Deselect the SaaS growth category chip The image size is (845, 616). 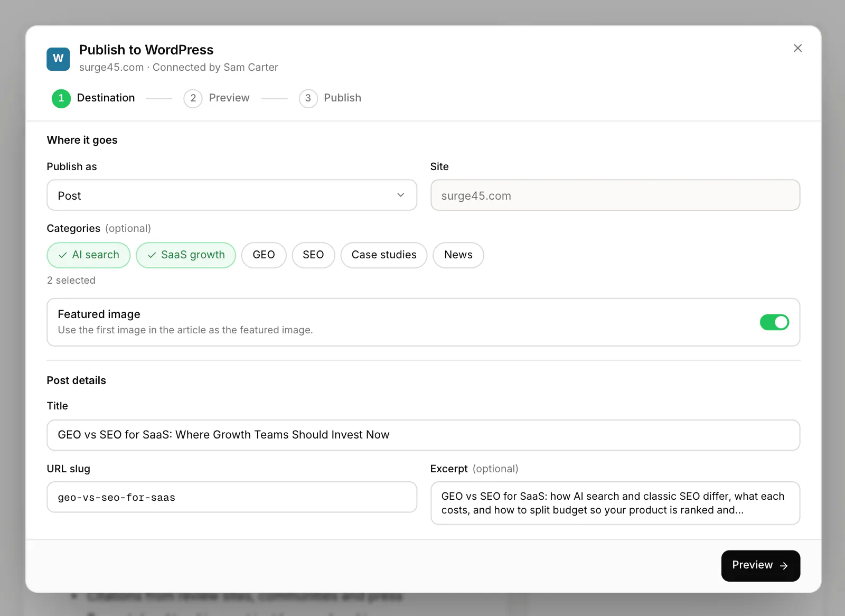(x=186, y=255)
